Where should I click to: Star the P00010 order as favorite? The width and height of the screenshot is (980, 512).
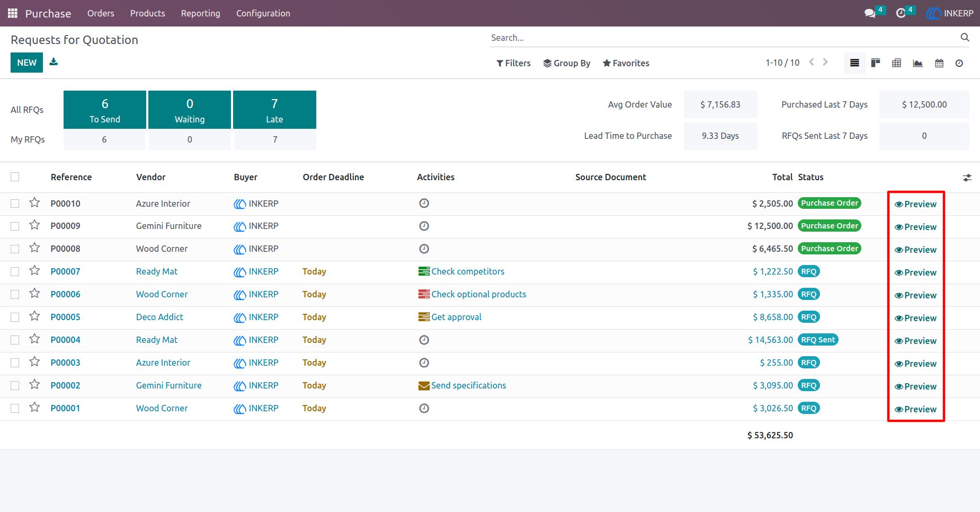[x=34, y=203]
